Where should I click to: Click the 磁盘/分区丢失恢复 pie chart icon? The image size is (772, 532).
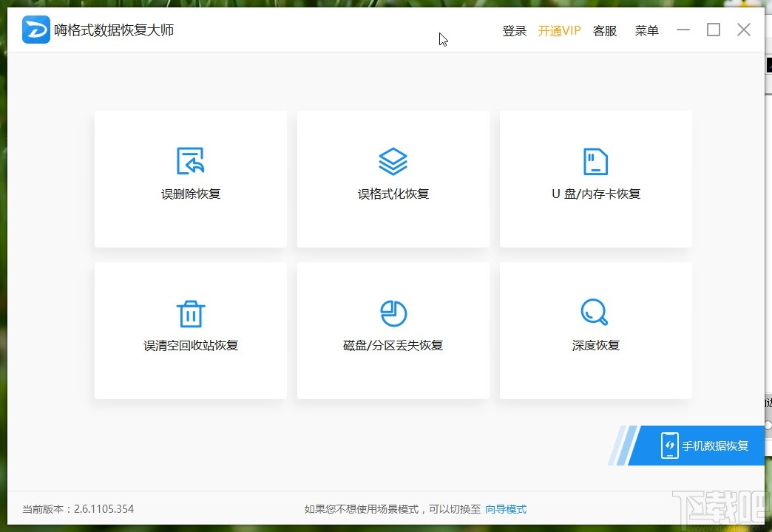click(x=393, y=313)
